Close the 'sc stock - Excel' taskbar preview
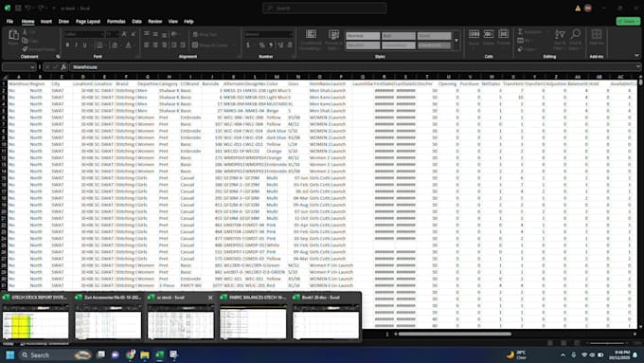Viewport: 644px width, 363px height. coord(210,298)
